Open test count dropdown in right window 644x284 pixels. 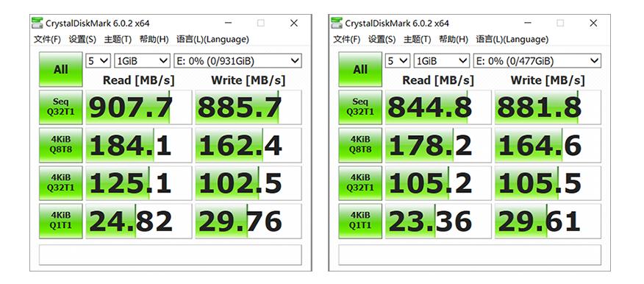click(398, 61)
